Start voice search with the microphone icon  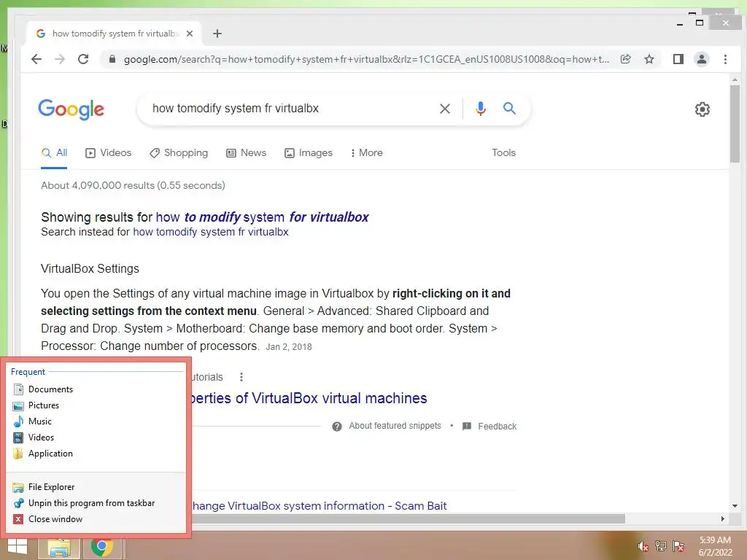pos(481,109)
